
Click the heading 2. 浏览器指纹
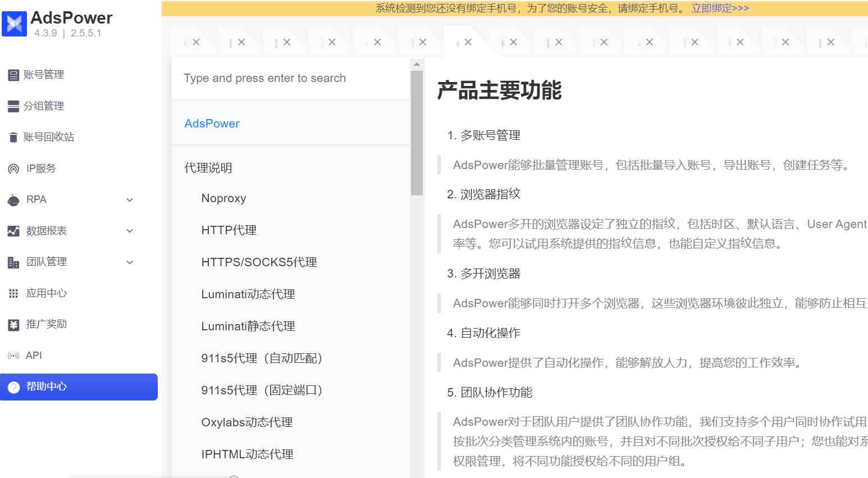(483, 194)
